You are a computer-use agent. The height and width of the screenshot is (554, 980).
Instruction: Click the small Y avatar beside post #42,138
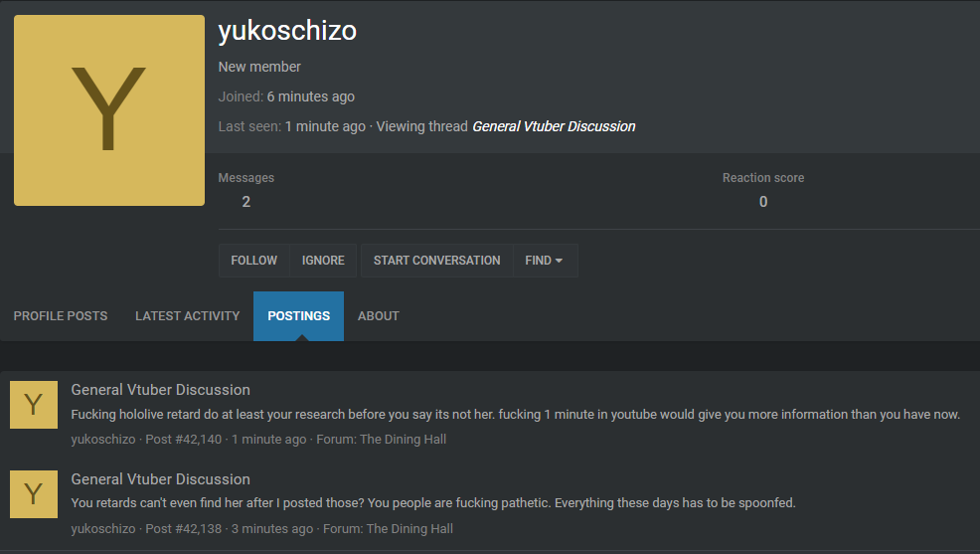tap(34, 494)
